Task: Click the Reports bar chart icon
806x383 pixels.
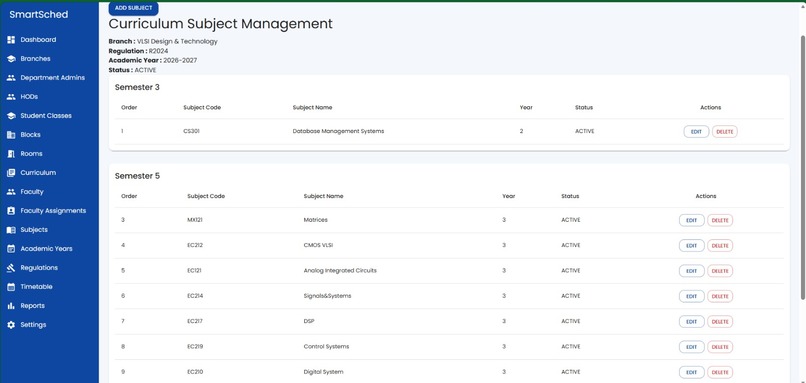Action: (11, 306)
